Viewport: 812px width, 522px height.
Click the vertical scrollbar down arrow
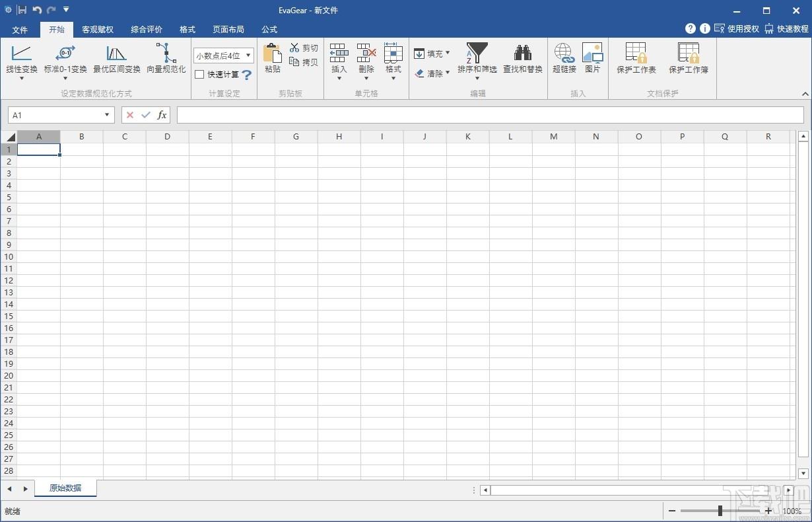pyautogui.click(x=803, y=474)
